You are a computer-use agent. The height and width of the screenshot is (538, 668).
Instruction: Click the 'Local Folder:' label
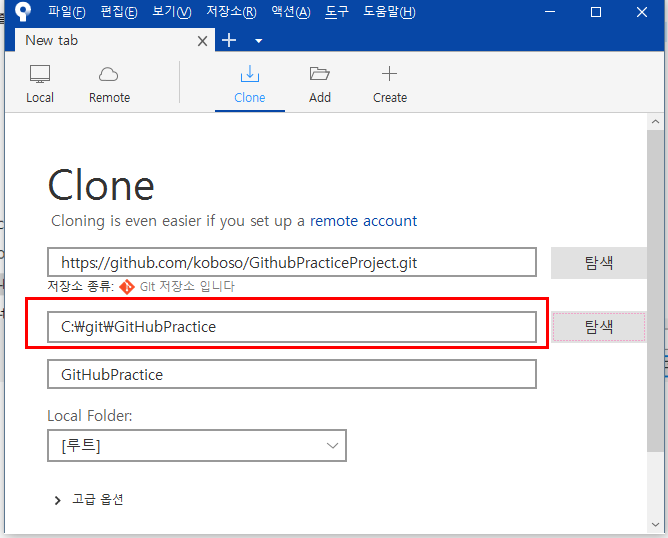coord(90,416)
